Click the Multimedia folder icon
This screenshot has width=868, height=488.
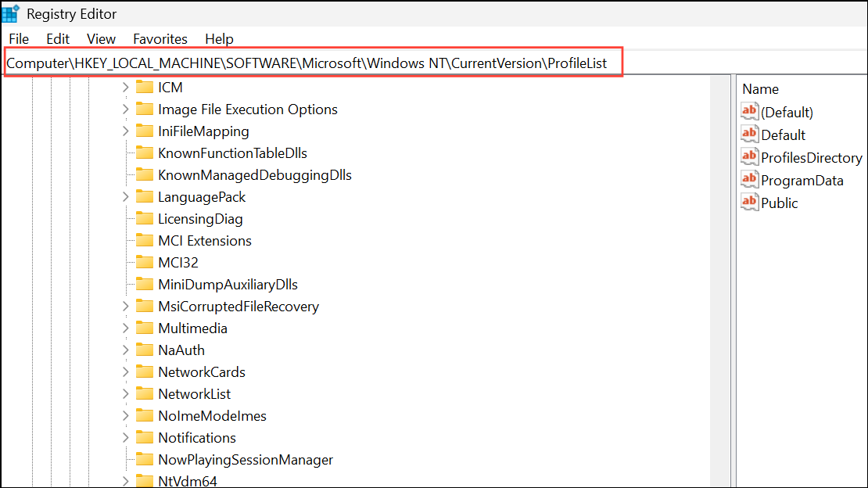pyautogui.click(x=144, y=328)
